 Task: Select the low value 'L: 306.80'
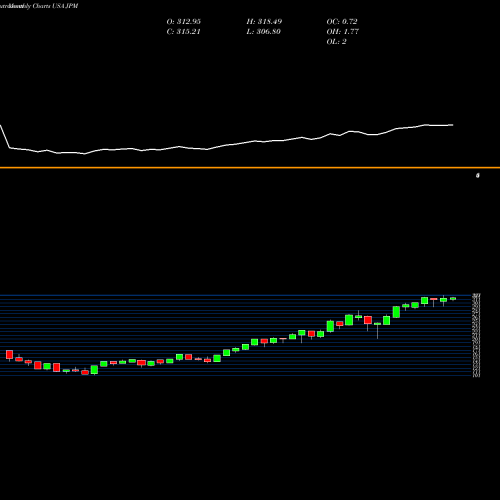[264, 32]
